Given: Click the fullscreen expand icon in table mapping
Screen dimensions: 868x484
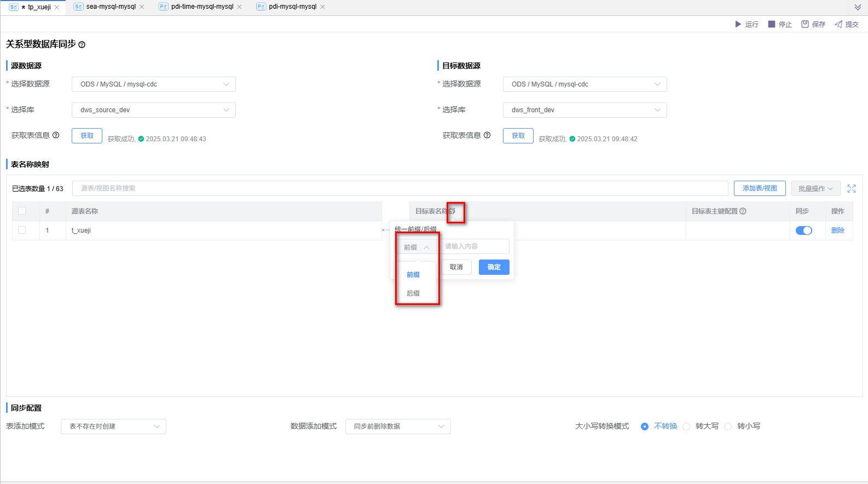Looking at the screenshot, I should click(852, 188).
